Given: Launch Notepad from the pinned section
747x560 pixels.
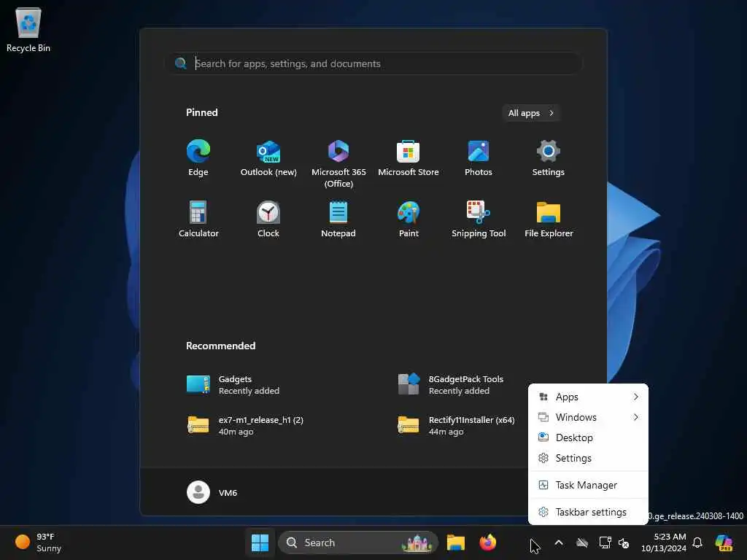Looking at the screenshot, I should click(x=338, y=219).
